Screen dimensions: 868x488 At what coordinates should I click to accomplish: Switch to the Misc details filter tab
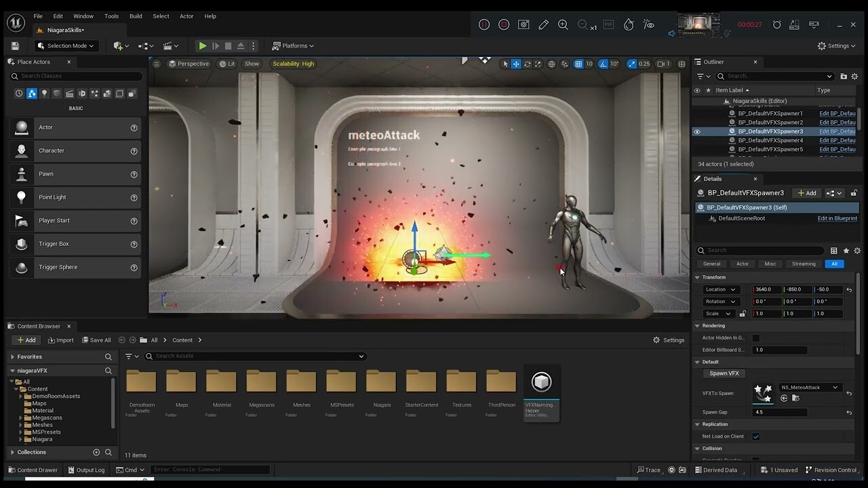coord(770,264)
